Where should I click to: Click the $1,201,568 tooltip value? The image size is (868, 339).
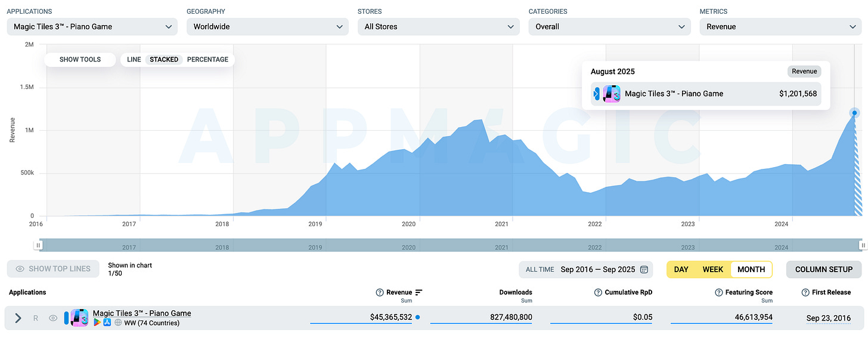pyautogui.click(x=798, y=94)
